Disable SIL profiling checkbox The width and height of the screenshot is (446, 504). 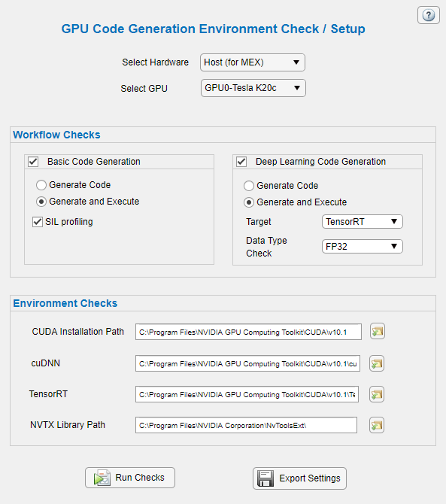click(x=38, y=221)
